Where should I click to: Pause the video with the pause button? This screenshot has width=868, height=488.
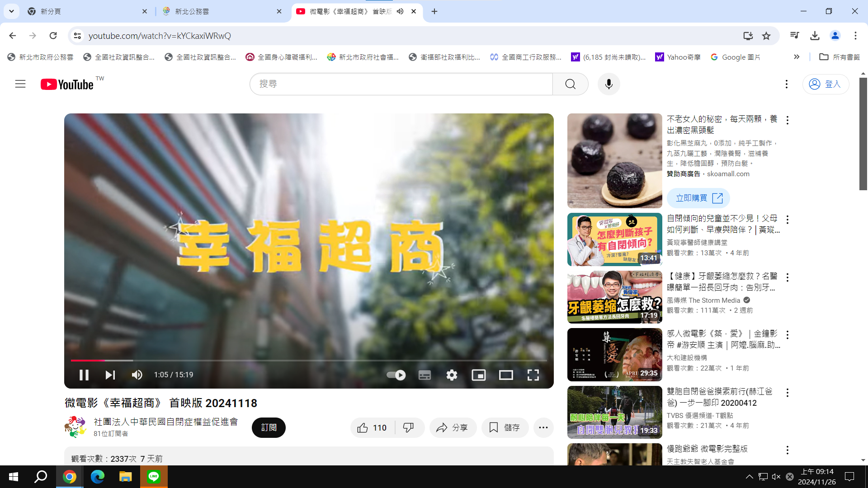pyautogui.click(x=84, y=375)
